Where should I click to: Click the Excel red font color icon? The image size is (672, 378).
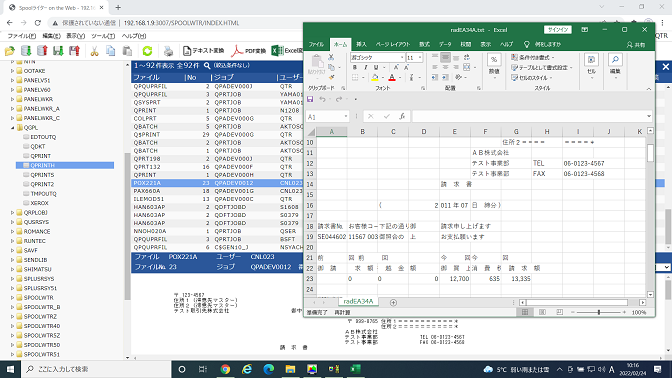pyautogui.click(x=392, y=78)
